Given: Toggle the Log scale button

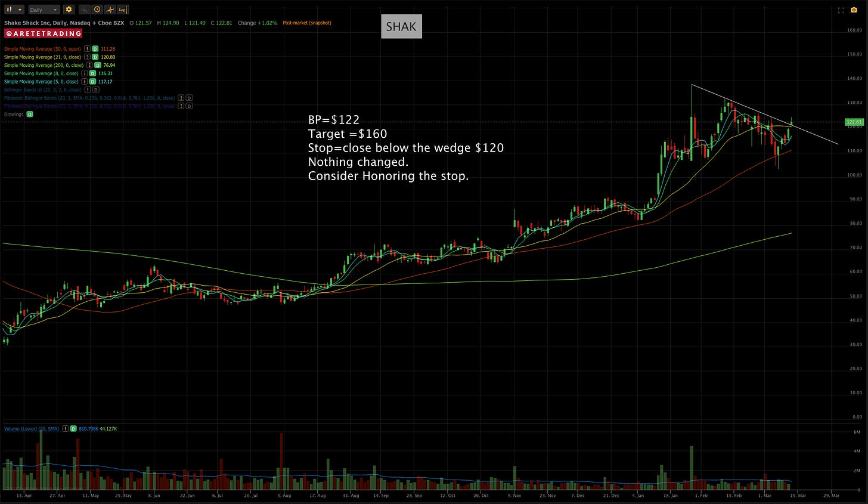Looking at the screenshot, I should tap(123, 10).
